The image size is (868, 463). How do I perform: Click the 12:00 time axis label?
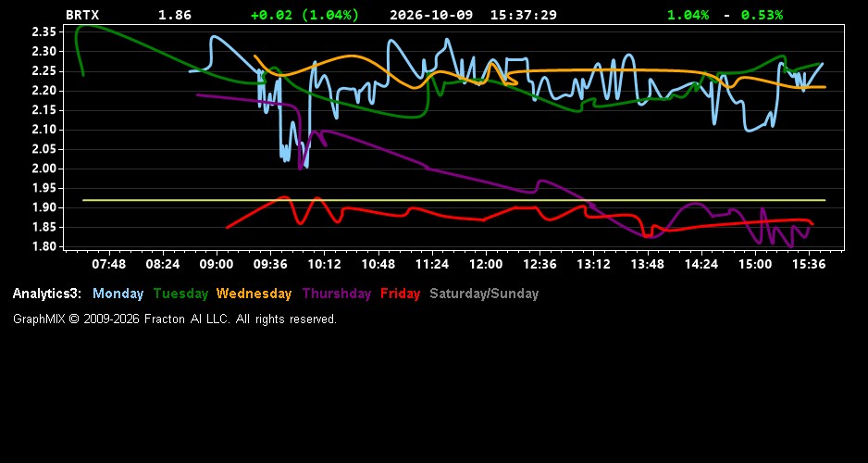[486, 264]
